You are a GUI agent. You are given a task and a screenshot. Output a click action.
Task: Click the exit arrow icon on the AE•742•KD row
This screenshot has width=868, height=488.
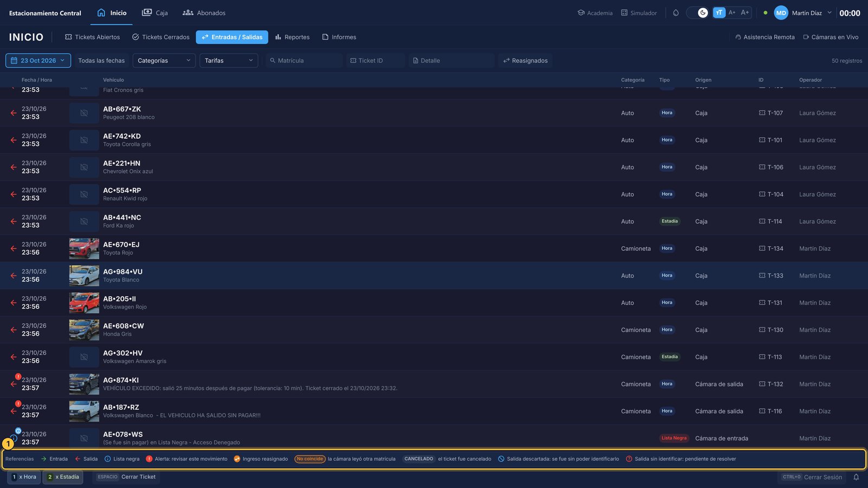(13, 140)
